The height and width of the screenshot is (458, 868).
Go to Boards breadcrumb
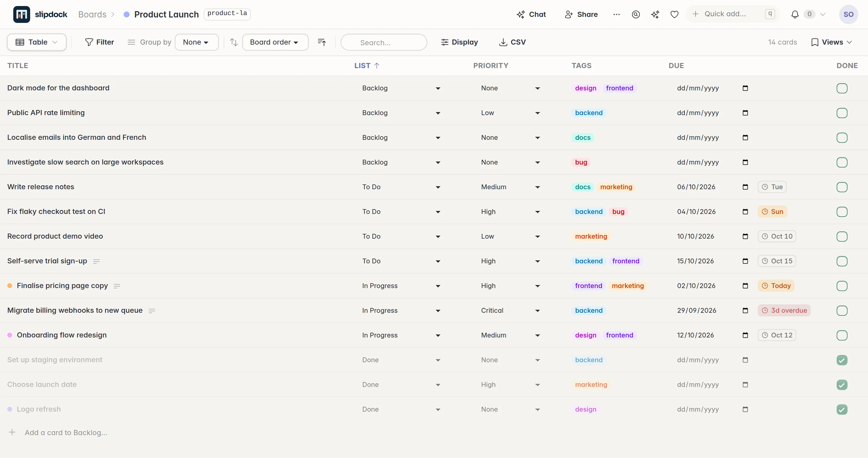(92, 14)
